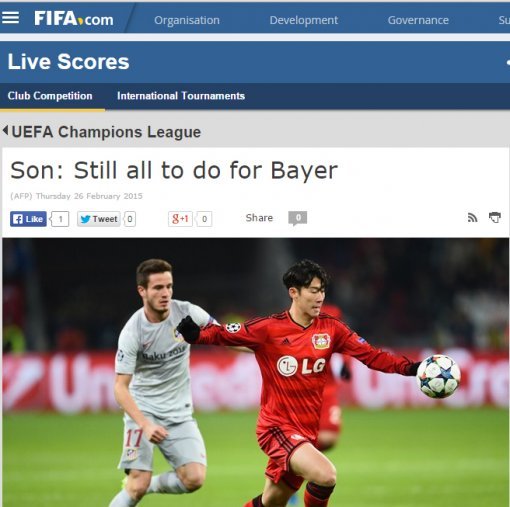Open the hamburger menu icon

tap(10, 18)
